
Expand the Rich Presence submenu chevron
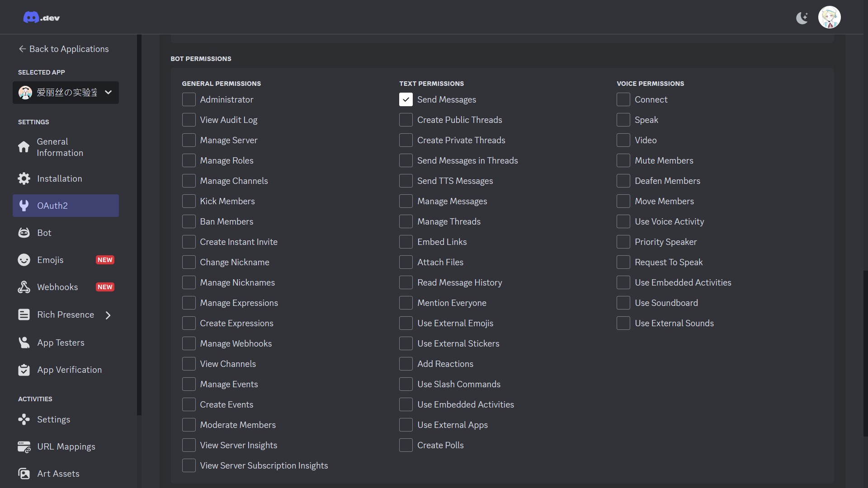(x=108, y=315)
